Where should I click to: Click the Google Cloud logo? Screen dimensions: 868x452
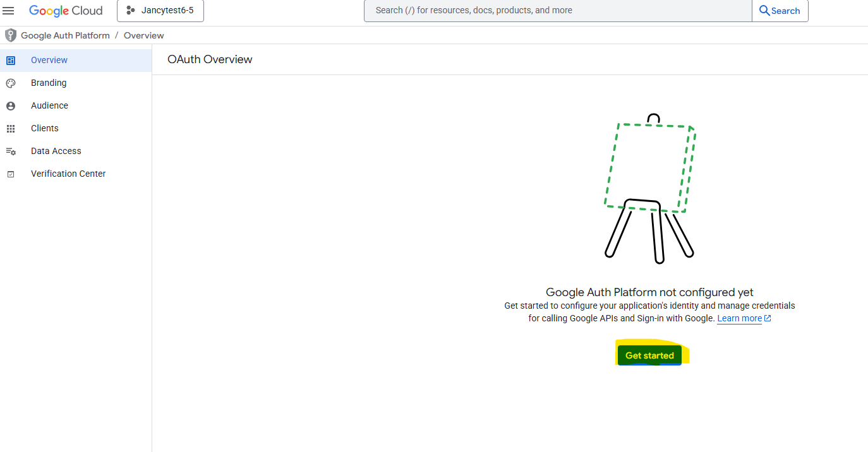pyautogui.click(x=66, y=11)
